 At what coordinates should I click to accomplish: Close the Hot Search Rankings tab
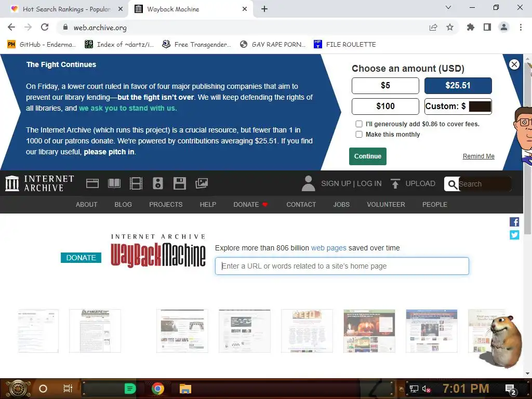121,9
